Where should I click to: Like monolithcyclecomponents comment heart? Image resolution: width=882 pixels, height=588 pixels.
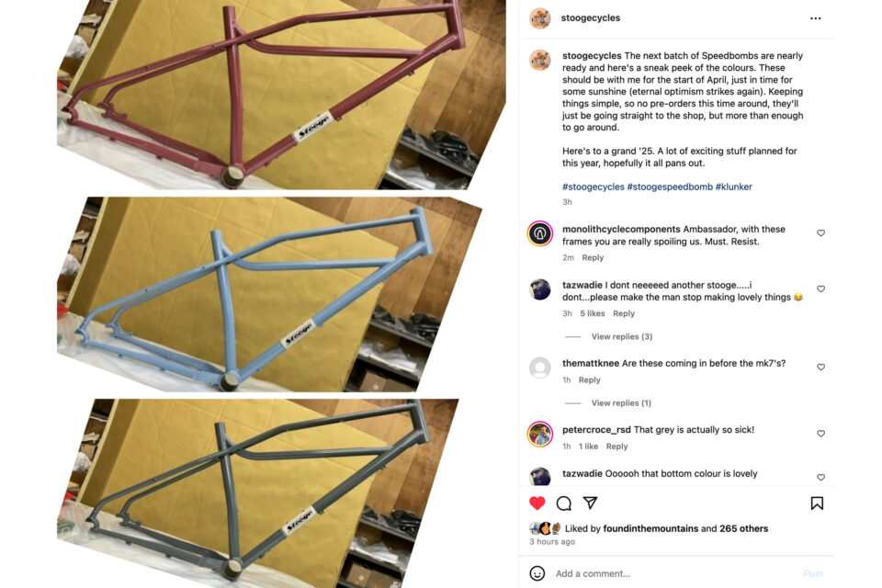pos(820,233)
